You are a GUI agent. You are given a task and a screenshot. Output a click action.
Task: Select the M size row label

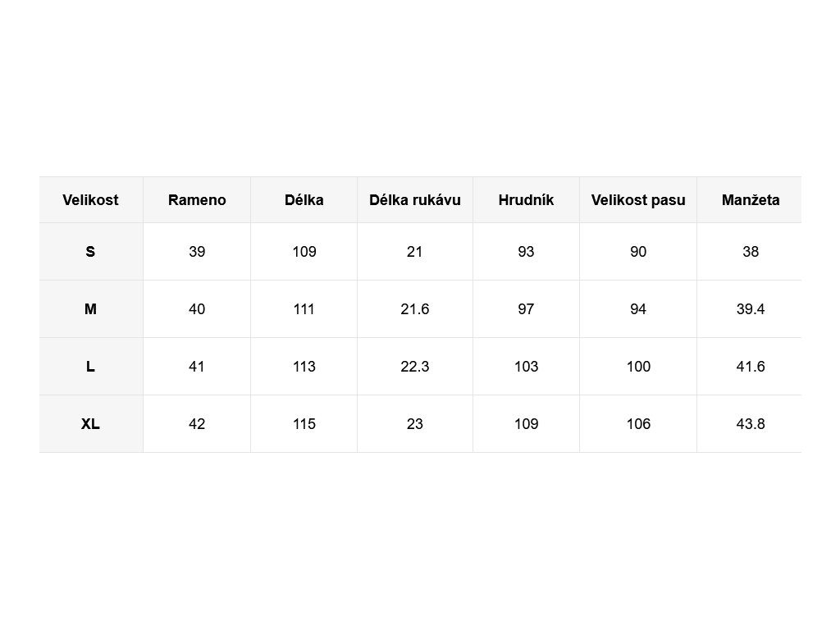click(x=90, y=309)
